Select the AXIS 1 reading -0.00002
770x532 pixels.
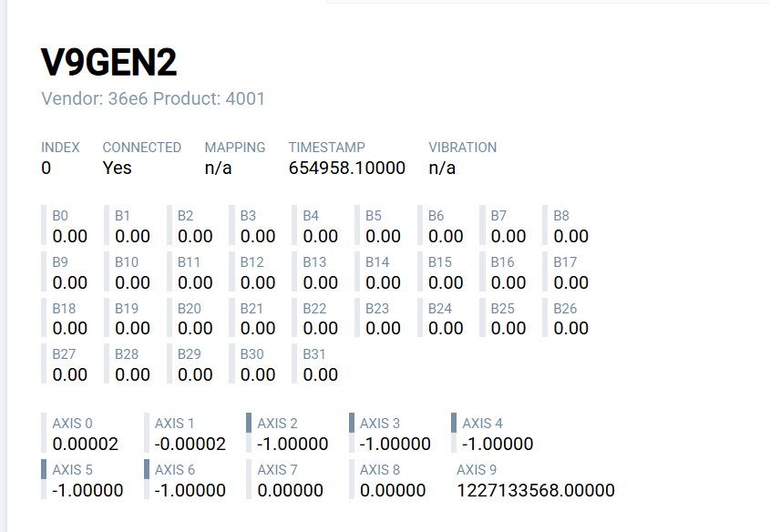tap(190, 445)
